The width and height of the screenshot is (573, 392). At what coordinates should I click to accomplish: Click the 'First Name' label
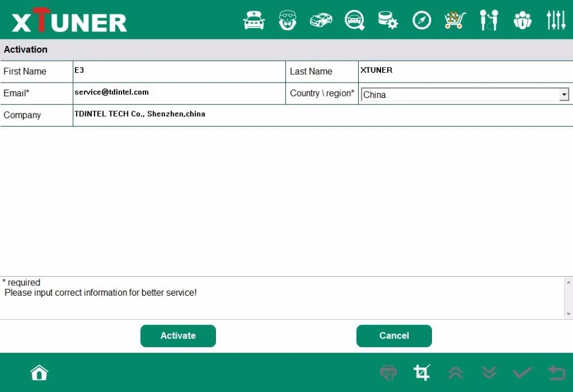coord(25,71)
